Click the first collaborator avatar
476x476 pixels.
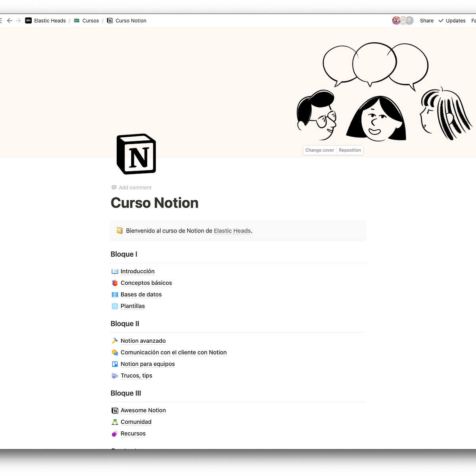pyautogui.click(x=396, y=20)
